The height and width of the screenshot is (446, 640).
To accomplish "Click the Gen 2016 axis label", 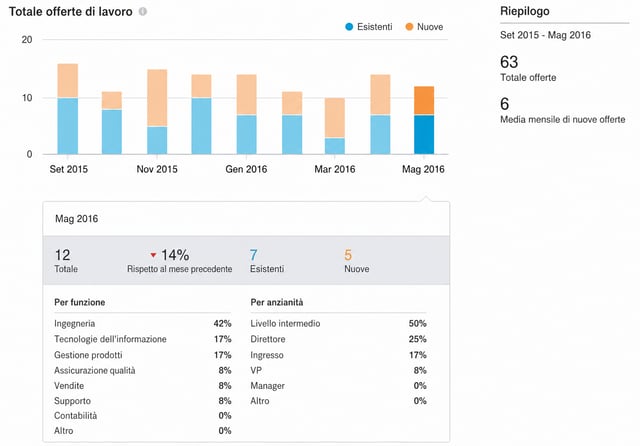I will [x=246, y=169].
